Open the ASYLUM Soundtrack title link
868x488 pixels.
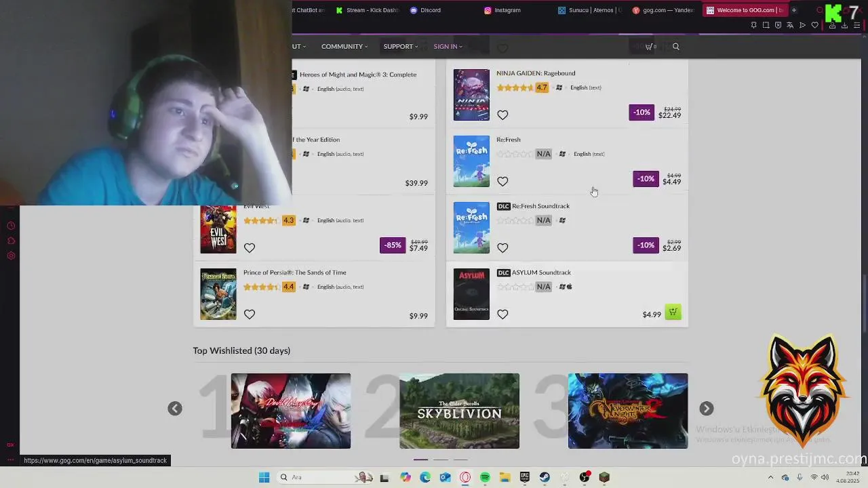point(541,272)
